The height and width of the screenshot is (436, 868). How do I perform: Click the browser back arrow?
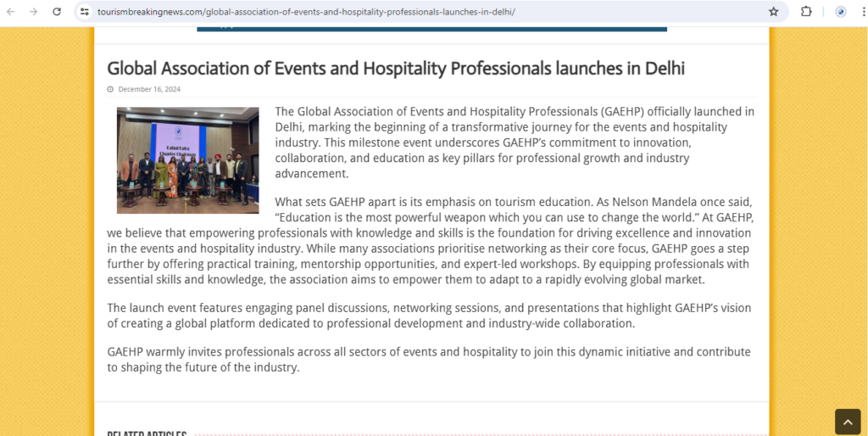point(11,12)
